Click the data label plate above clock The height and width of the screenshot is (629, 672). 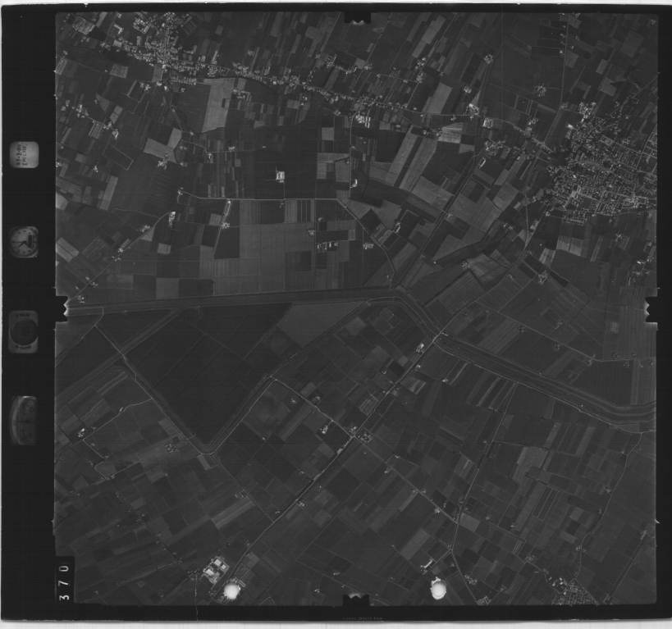(x=24, y=155)
